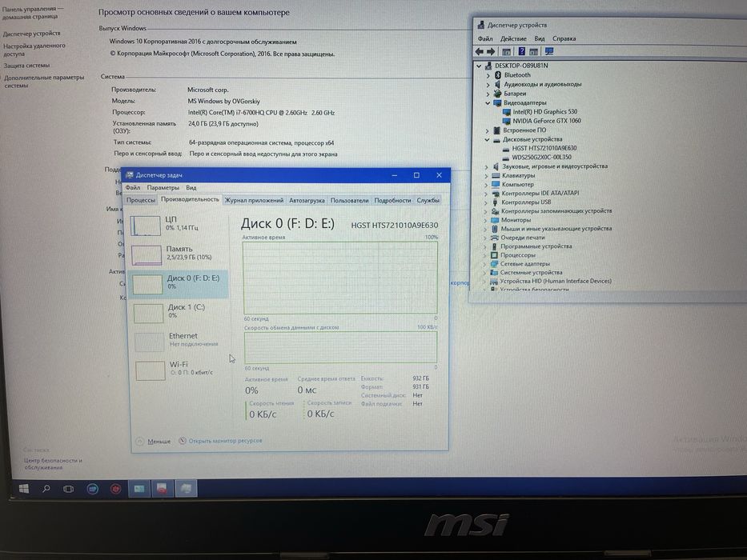The image size is (747, 560).
Task: Select HGST HTS721010A9E630 in device tree
Action: coord(544,149)
